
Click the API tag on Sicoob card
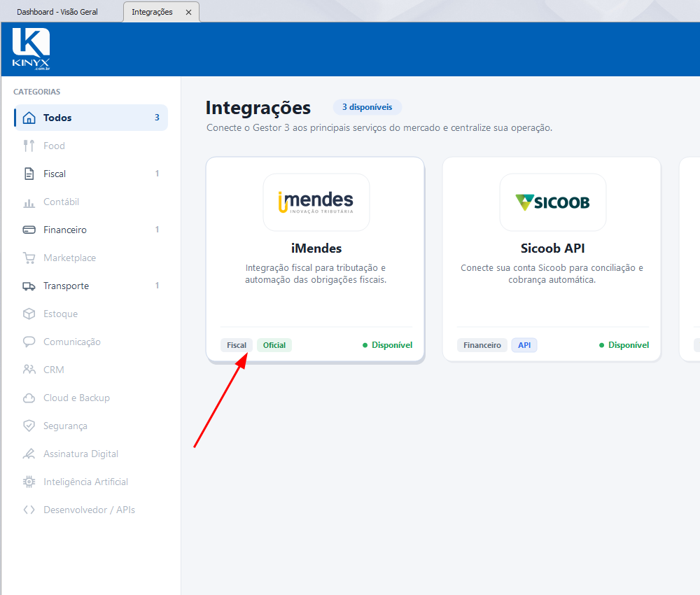click(x=524, y=345)
